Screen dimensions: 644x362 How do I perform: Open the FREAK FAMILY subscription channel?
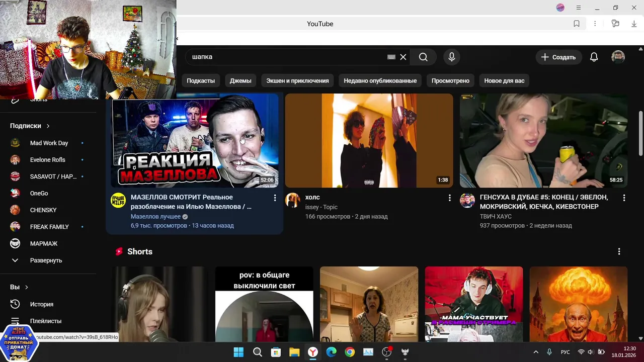point(49,227)
